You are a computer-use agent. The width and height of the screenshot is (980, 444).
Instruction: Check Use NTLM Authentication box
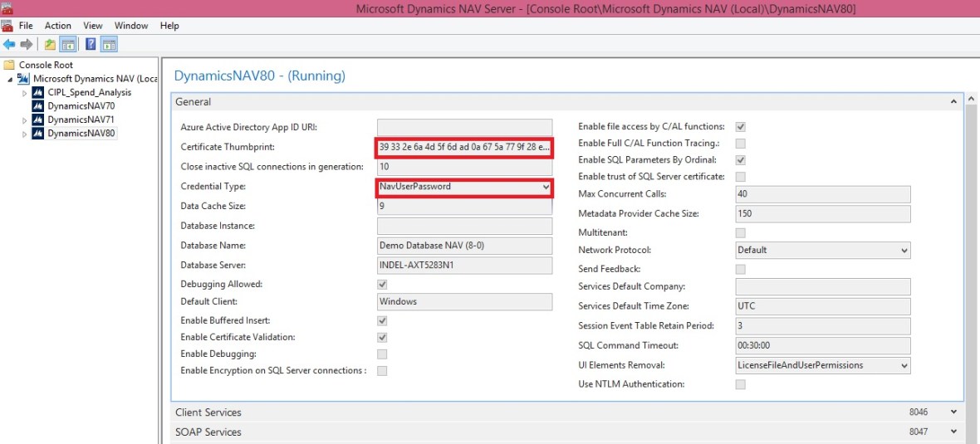pyautogui.click(x=741, y=384)
